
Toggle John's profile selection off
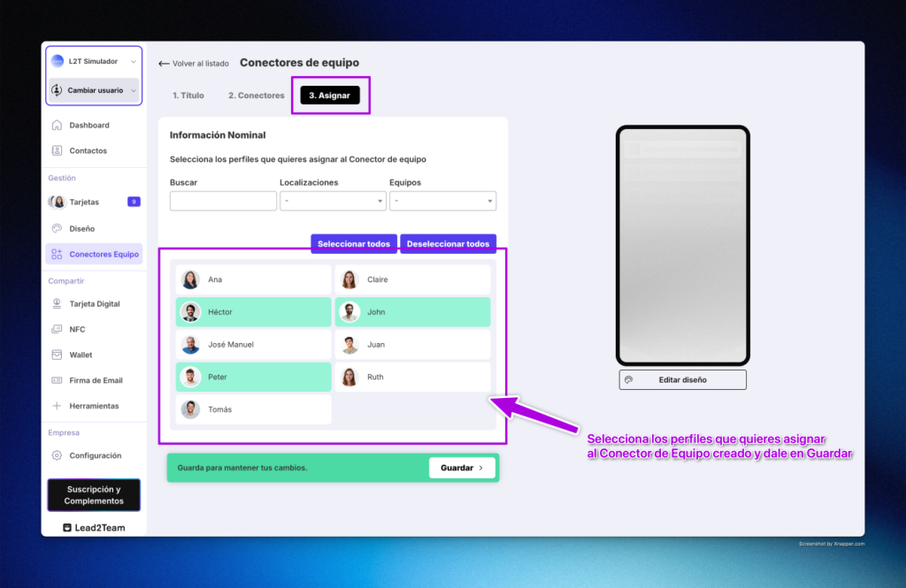[412, 312]
